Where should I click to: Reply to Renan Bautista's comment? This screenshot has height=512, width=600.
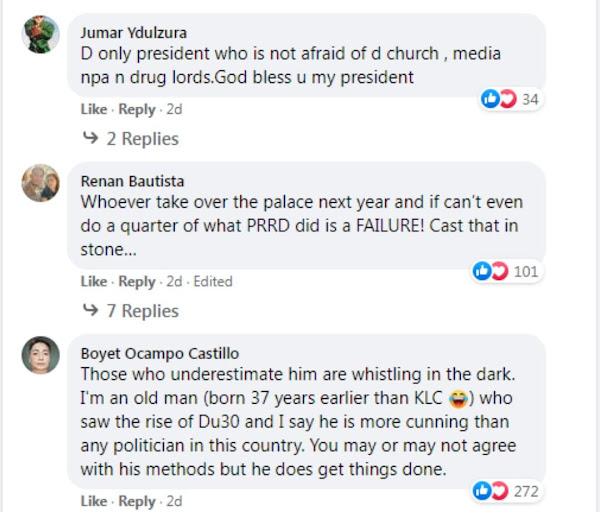137,282
